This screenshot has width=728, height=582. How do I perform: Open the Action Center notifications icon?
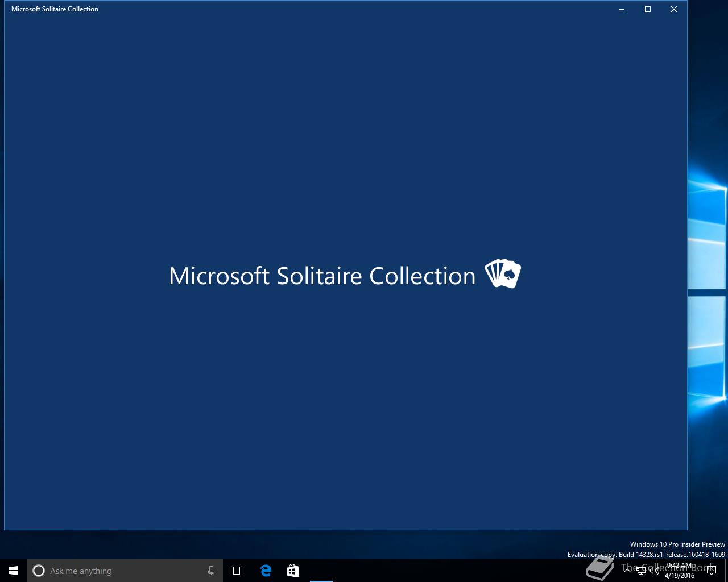(711, 571)
